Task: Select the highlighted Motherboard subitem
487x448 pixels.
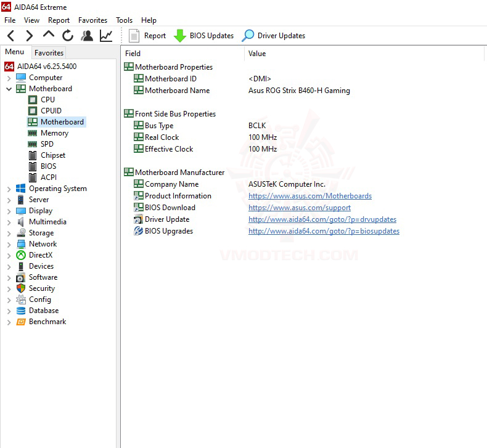Action: pyautogui.click(x=56, y=122)
